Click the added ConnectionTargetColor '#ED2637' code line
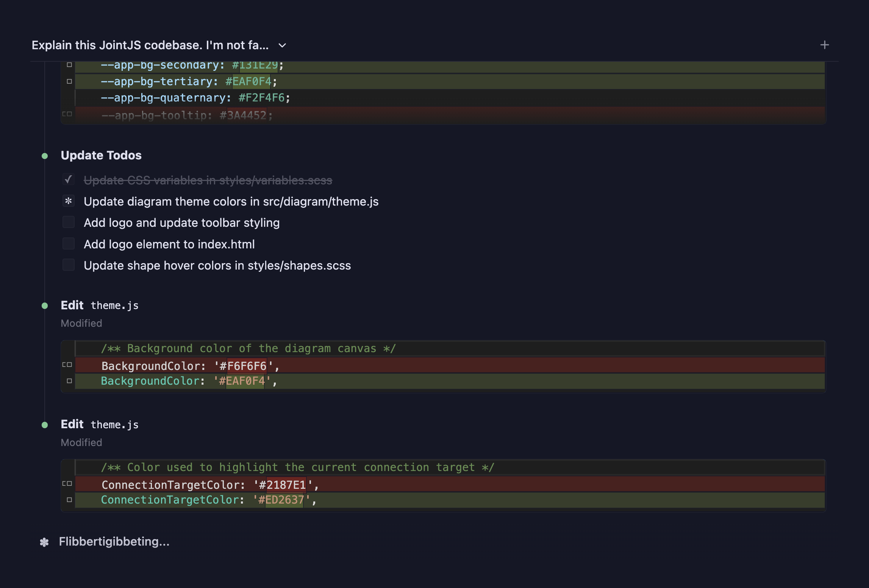 pyautogui.click(x=208, y=500)
